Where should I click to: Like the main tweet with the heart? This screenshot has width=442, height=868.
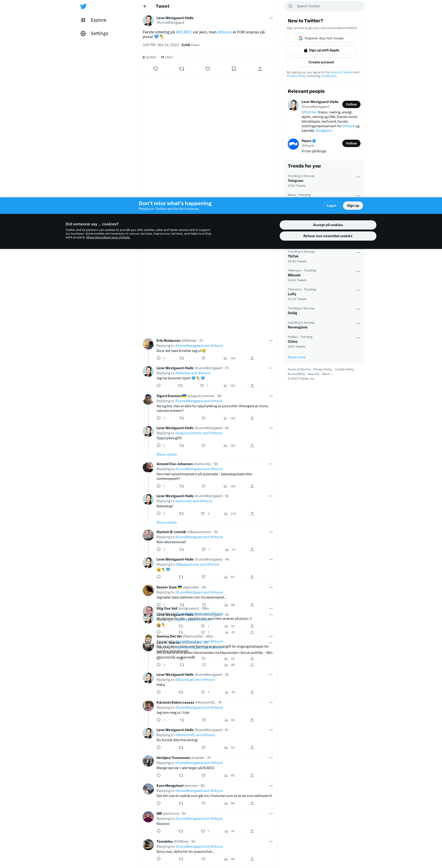tap(208, 69)
